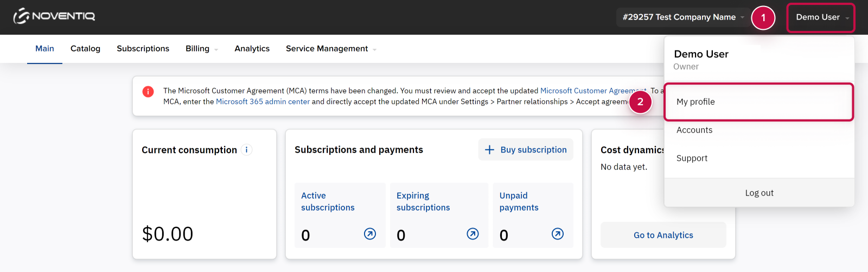Expand the Demo User dropdown
The width and height of the screenshot is (868, 272).
pos(821,17)
